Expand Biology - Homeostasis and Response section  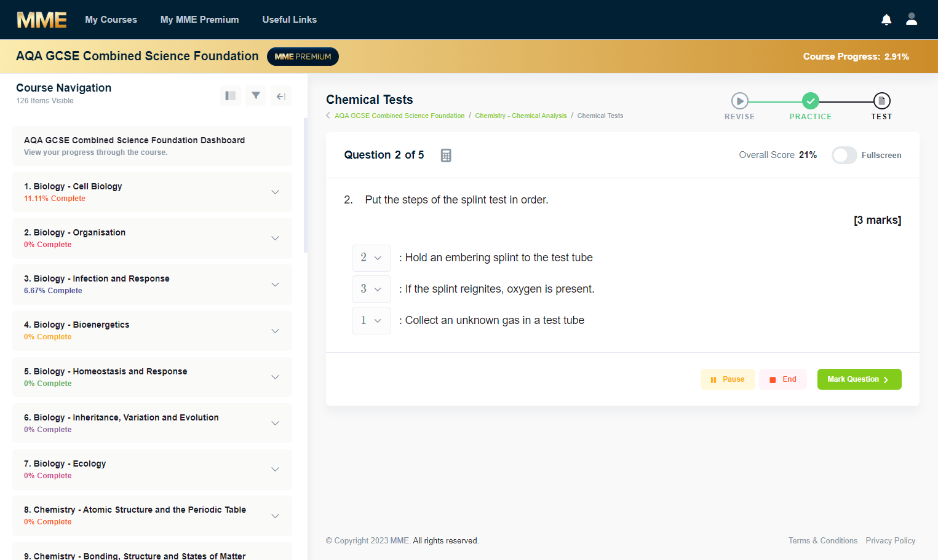click(153, 377)
